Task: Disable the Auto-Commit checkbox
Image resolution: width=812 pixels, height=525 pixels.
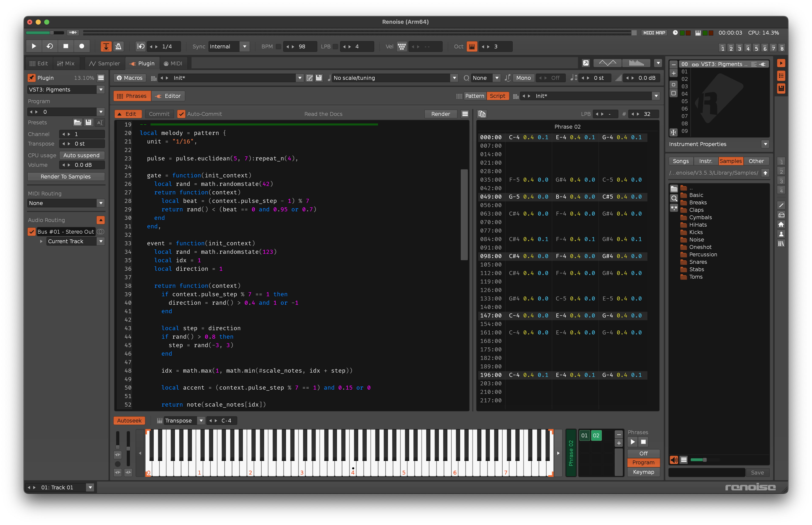Action: [x=181, y=114]
